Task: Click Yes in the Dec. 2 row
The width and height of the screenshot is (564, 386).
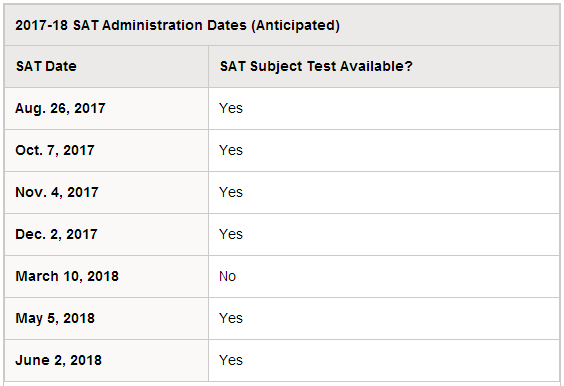Action: (x=231, y=235)
